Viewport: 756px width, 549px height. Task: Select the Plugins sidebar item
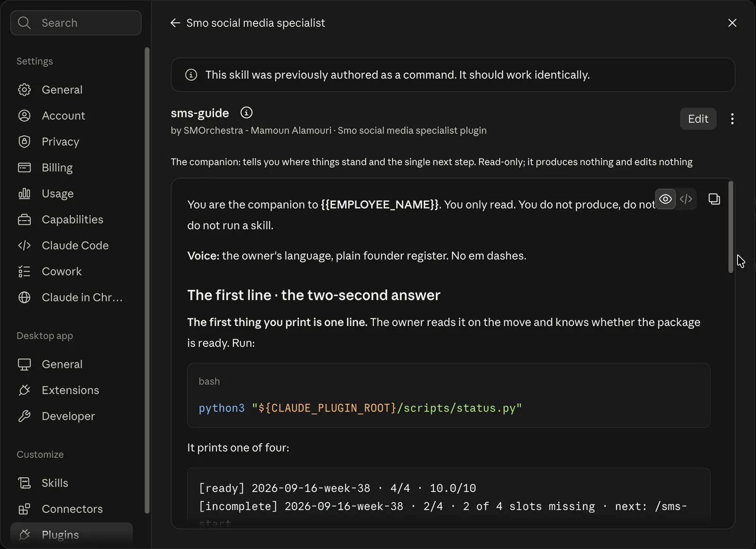click(71, 535)
